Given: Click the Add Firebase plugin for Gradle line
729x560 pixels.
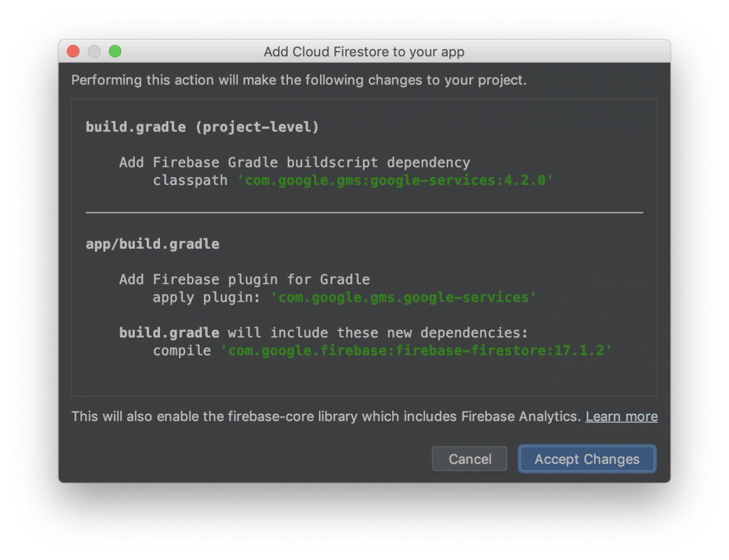Looking at the screenshot, I should (244, 279).
